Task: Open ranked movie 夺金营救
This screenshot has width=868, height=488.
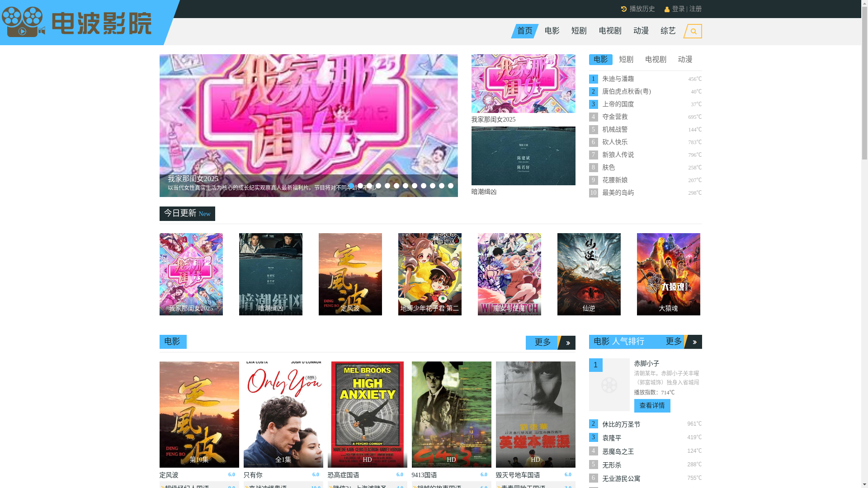Action: tap(615, 117)
